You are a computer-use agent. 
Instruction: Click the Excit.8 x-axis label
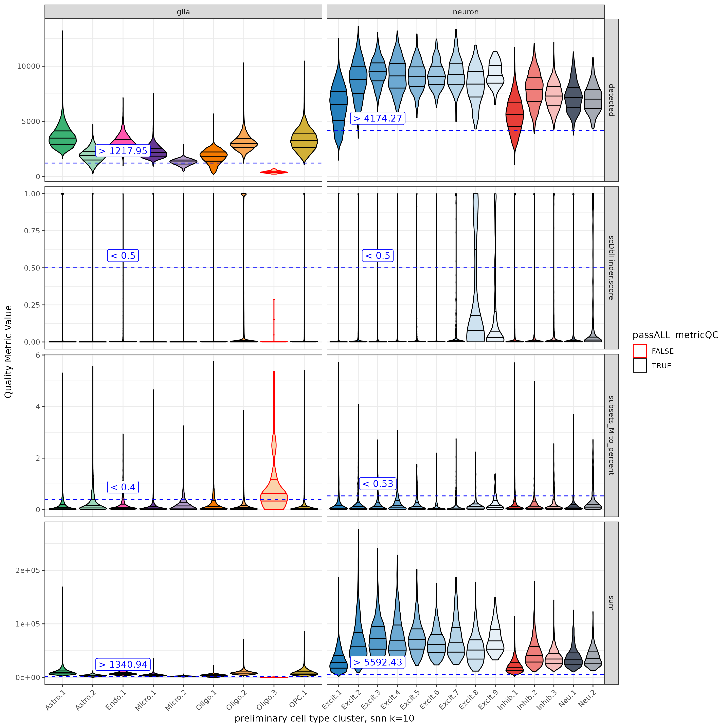pos(468,700)
